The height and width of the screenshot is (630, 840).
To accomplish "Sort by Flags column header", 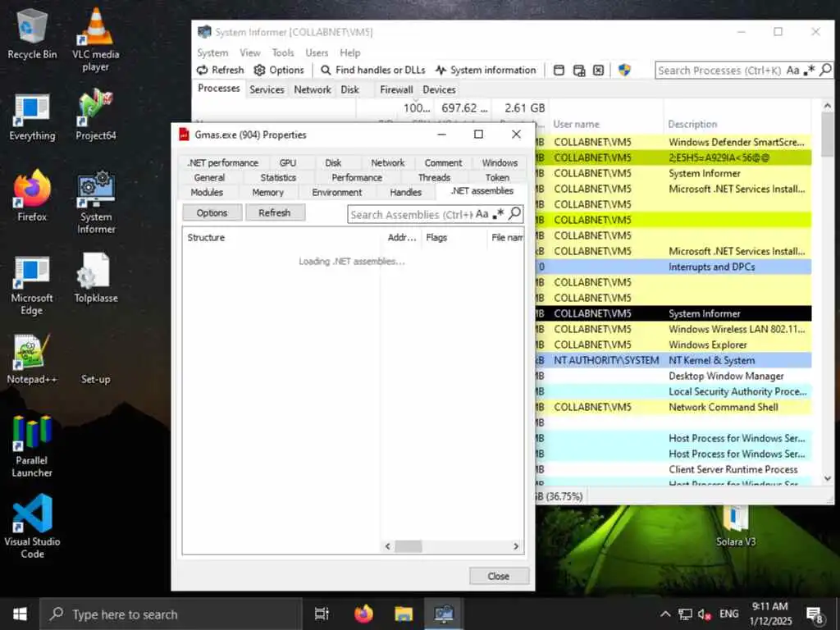I will (454, 237).
